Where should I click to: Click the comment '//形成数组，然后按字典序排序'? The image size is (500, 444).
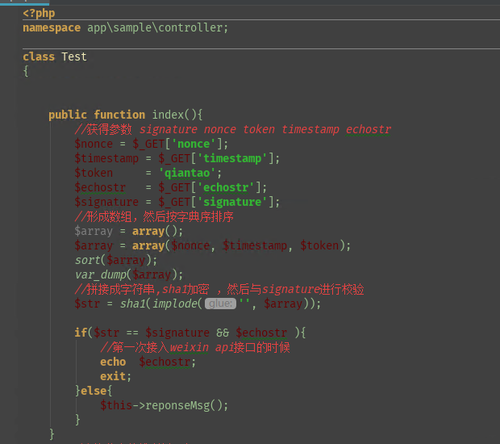(x=154, y=217)
